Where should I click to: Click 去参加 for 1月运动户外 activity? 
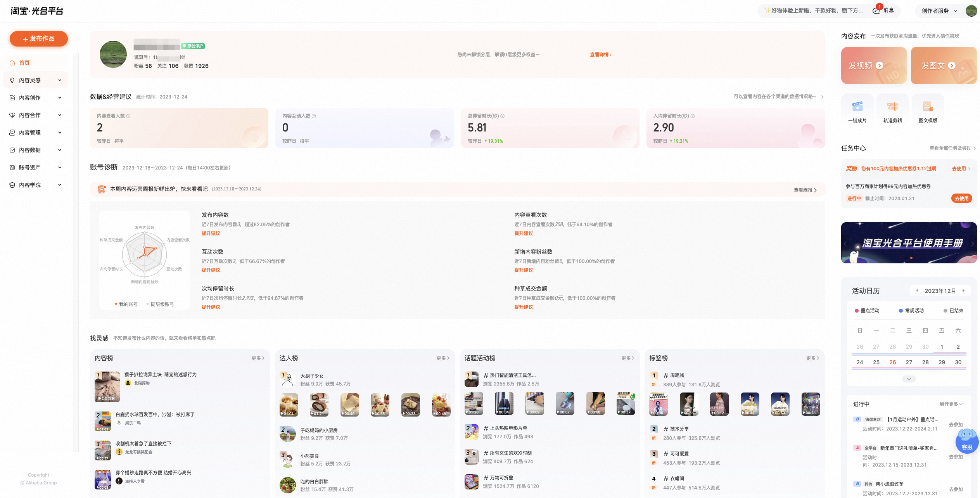coord(956,425)
